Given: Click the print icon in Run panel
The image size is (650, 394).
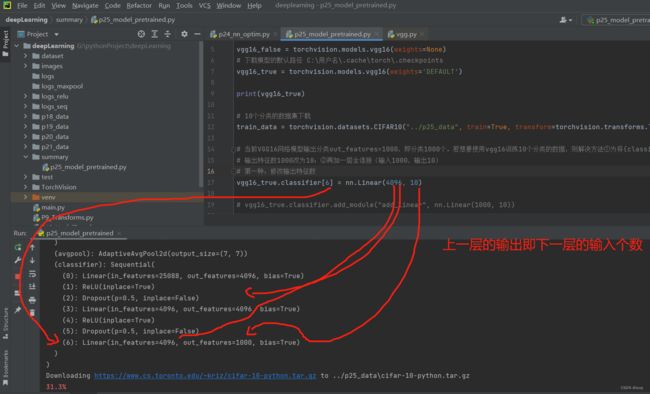Looking at the screenshot, I should click(x=32, y=300).
